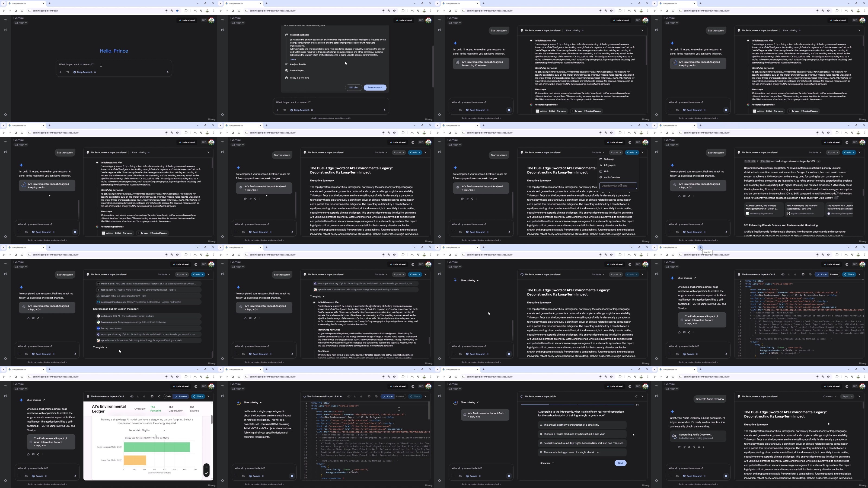
Task: Select quiz answer C round-trip flights New York
Action: pyautogui.click(x=582, y=443)
